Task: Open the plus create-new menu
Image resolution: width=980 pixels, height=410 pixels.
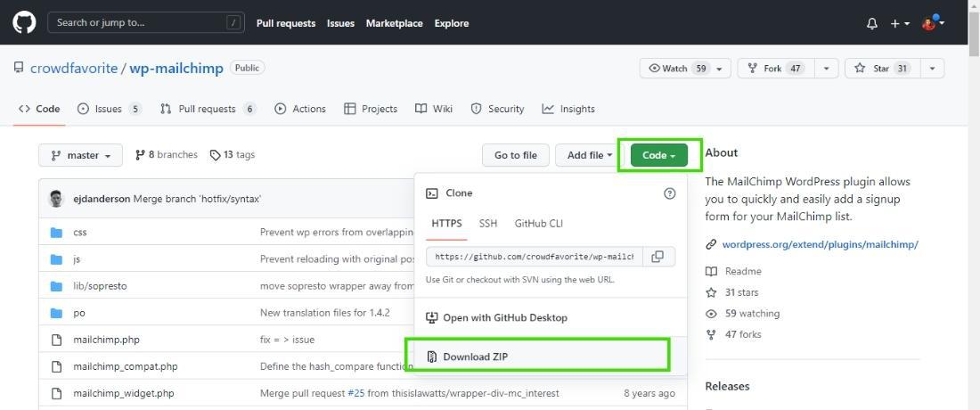Action: coord(900,23)
